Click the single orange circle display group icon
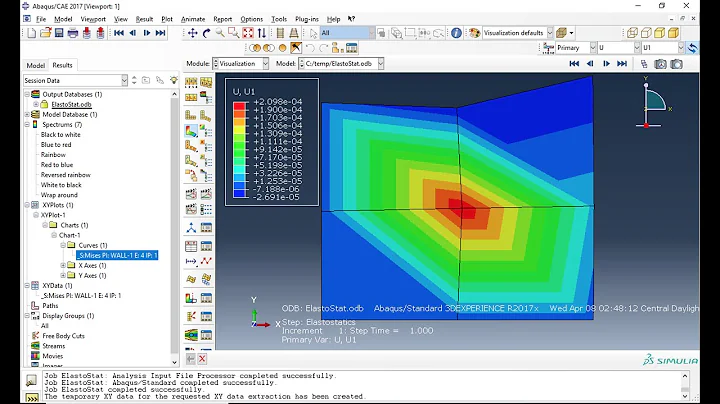720x404 pixels. [x=282, y=48]
